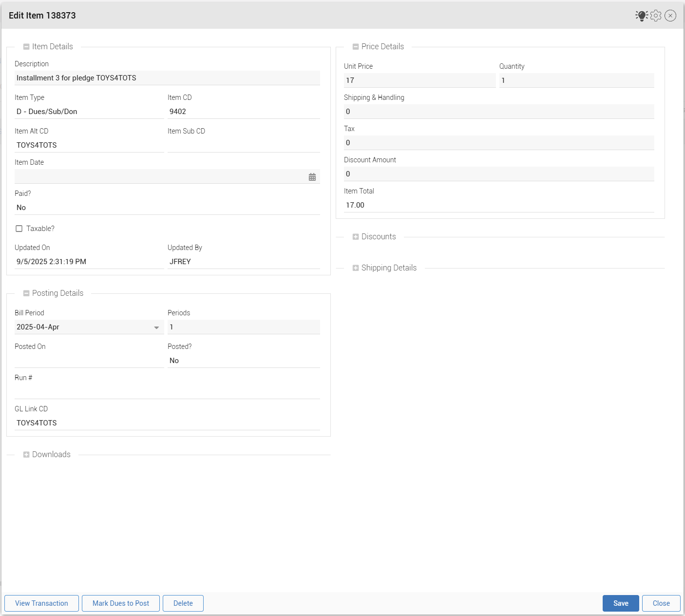
Task: Click the lightbulb tips icon
Action: coord(642,16)
